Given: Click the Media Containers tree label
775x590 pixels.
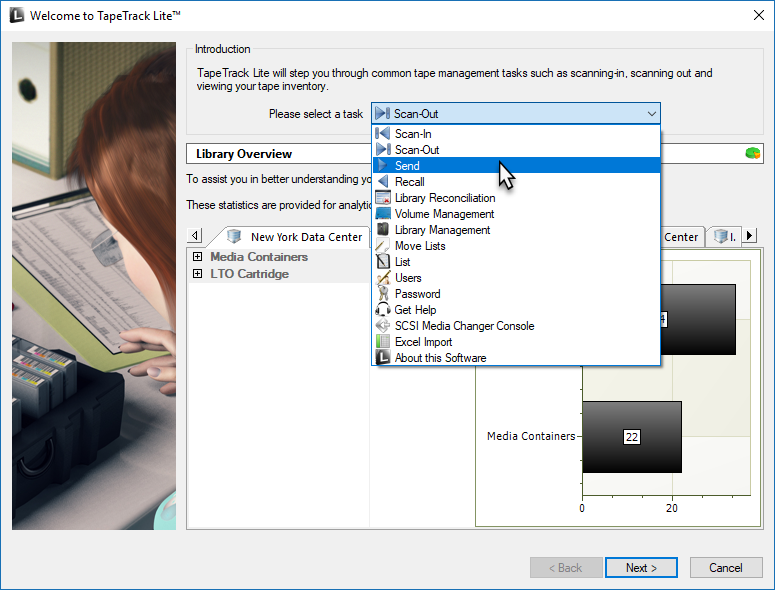Looking at the screenshot, I should [x=259, y=256].
